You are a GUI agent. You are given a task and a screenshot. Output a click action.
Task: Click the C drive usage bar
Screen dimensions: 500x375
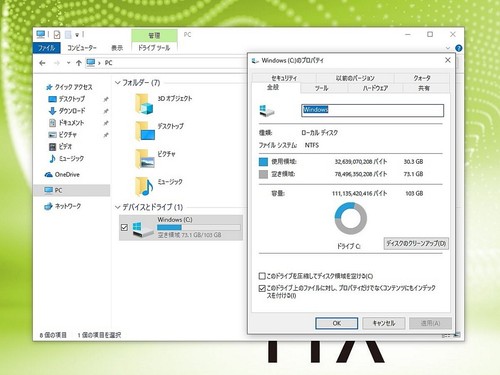click(x=199, y=227)
